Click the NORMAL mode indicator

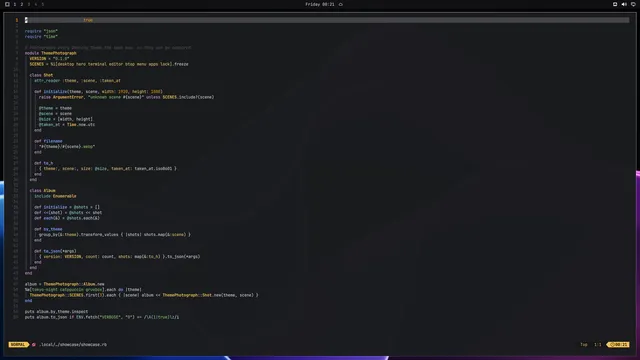(18, 344)
